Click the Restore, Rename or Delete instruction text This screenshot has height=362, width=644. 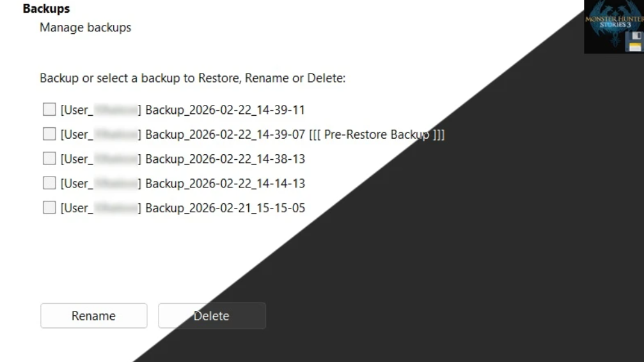point(192,78)
